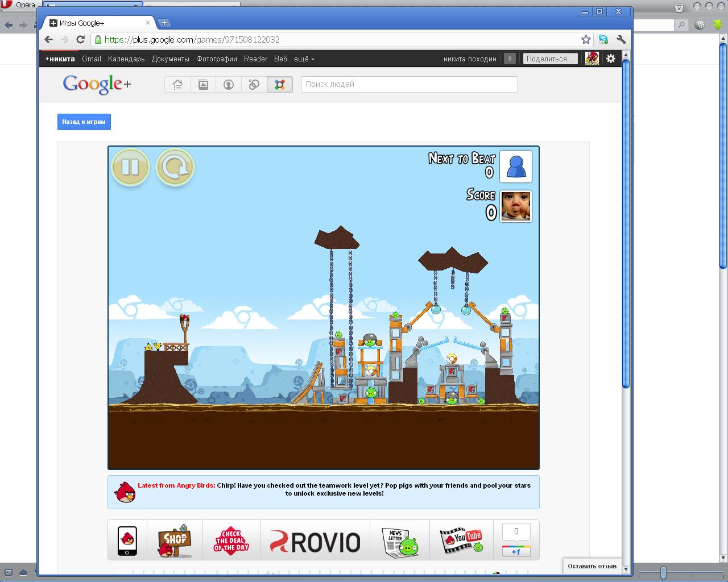Screen dimensions: 728x582
Task: Click the Skype extension icon in Chrome
Action: coord(603,39)
